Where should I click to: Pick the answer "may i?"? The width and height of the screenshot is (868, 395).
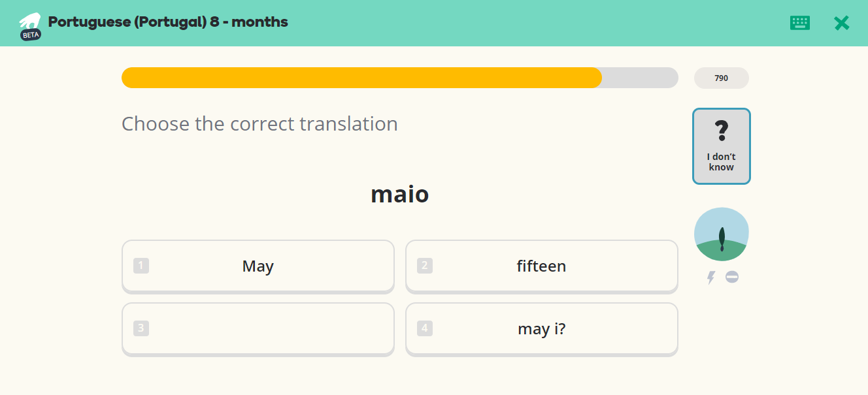tap(542, 329)
